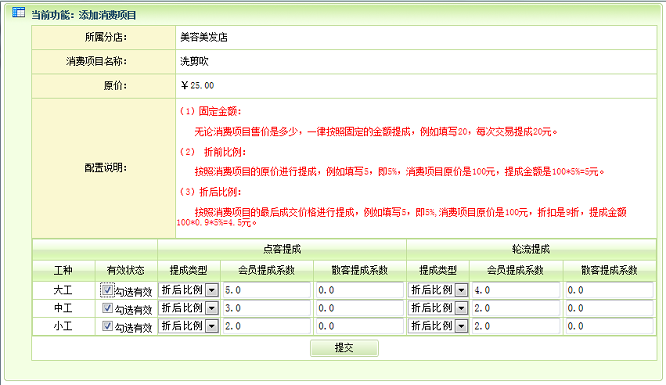Edit 小工 轮流 member coefficient field 2.0

[x=516, y=326]
